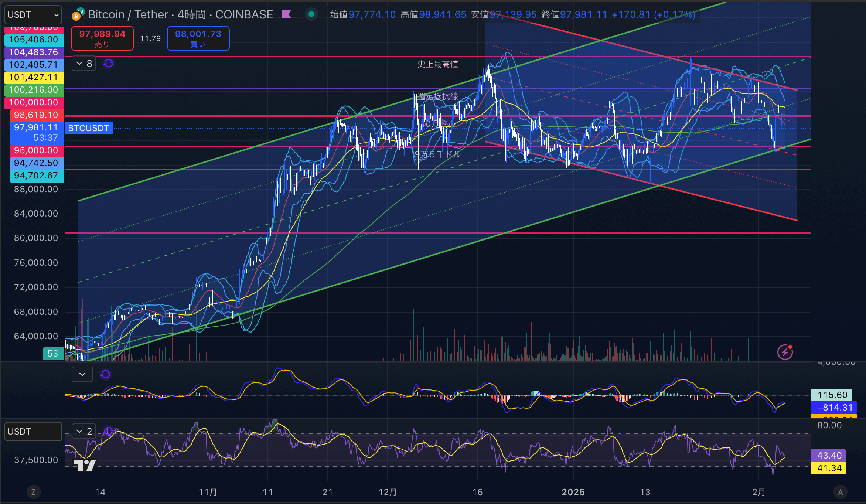
Task: Click the BTCUSDT price label tag
Action: click(x=89, y=128)
